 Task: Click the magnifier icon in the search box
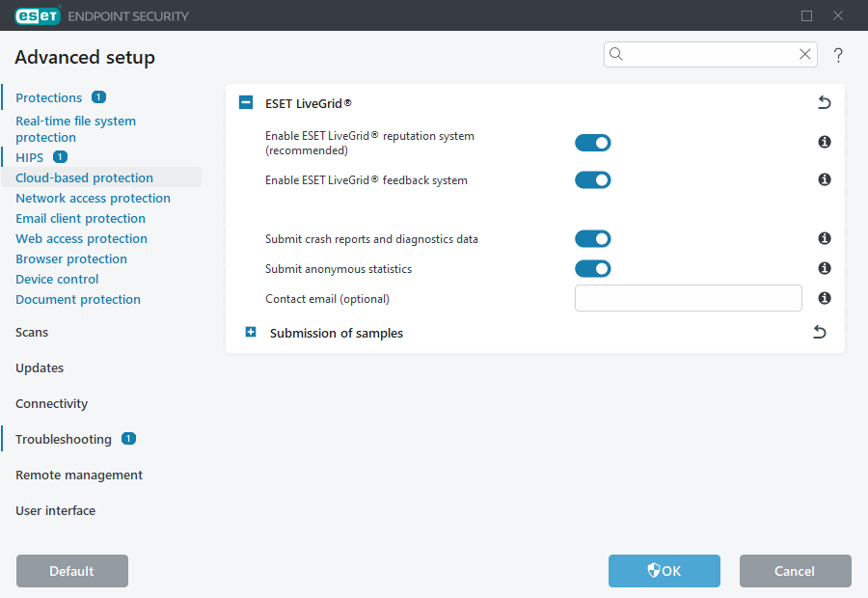616,54
